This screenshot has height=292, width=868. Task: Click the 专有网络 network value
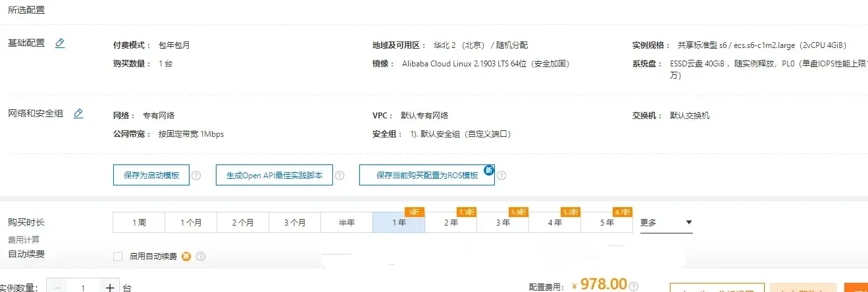(x=159, y=116)
